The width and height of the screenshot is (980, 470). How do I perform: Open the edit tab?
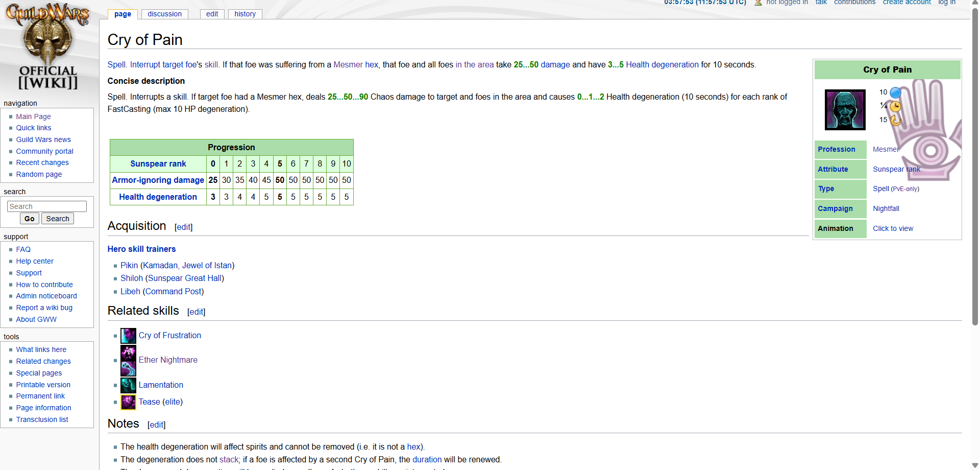[212, 14]
